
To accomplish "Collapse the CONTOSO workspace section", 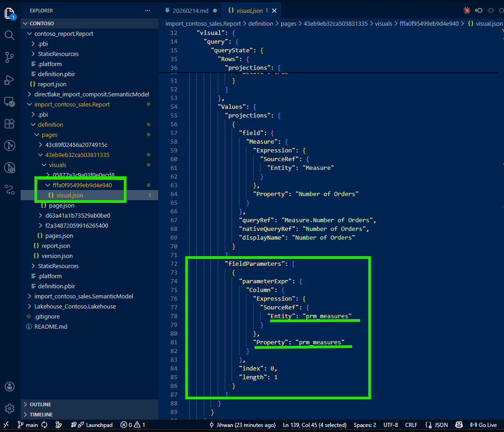I will tap(89, 23).
